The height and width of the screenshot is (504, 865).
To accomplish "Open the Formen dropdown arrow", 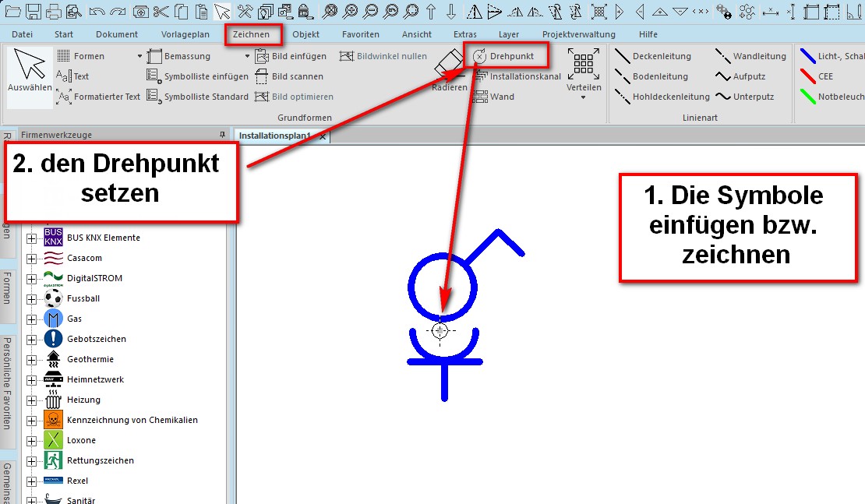I will pos(140,56).
